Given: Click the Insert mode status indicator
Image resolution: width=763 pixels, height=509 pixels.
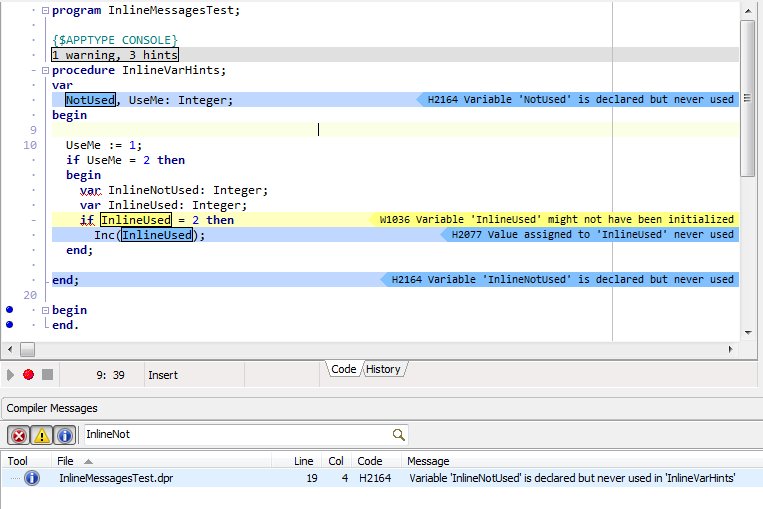Looking at the screenshot, I should [163, 375].
